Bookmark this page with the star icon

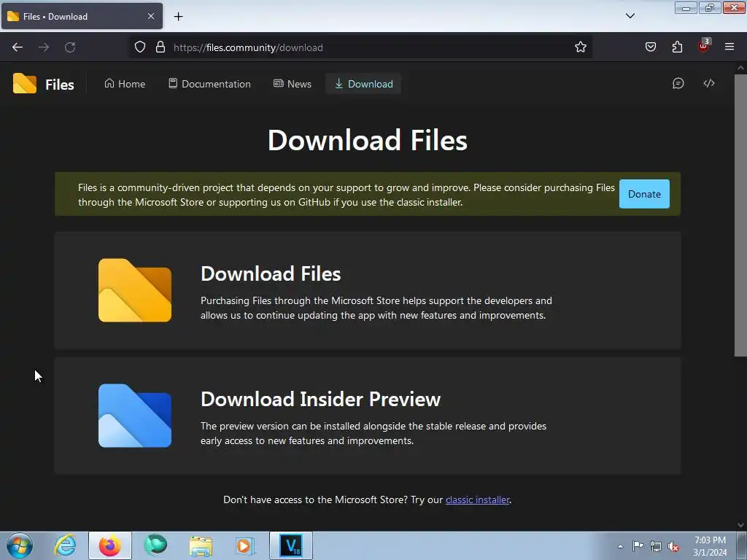click(x=580, y=47)
